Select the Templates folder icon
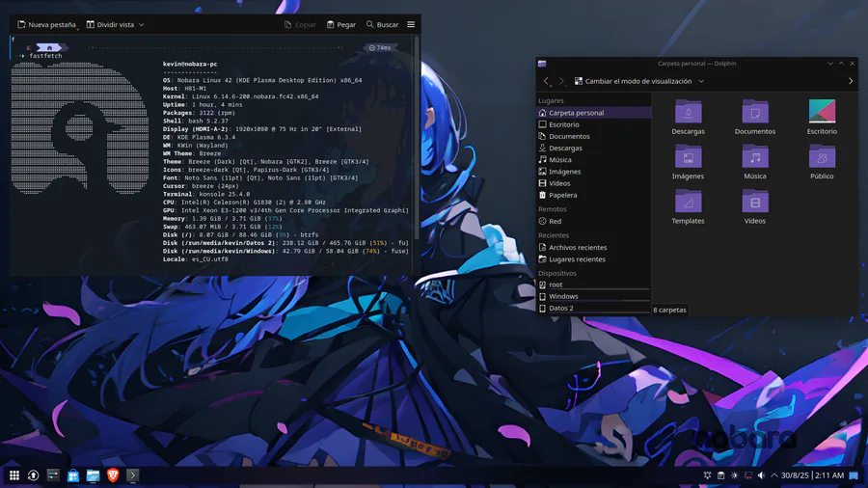868x488 pixels. [688, 202]
